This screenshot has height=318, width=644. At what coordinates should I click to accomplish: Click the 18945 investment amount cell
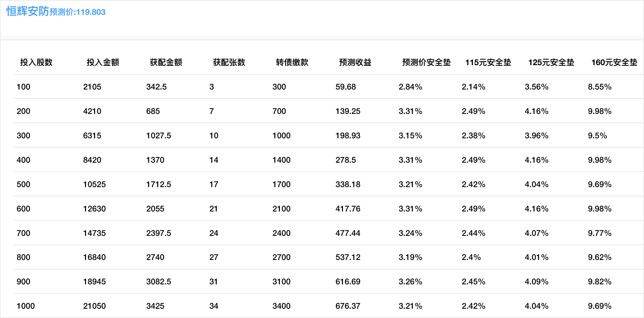pos(94,282)
